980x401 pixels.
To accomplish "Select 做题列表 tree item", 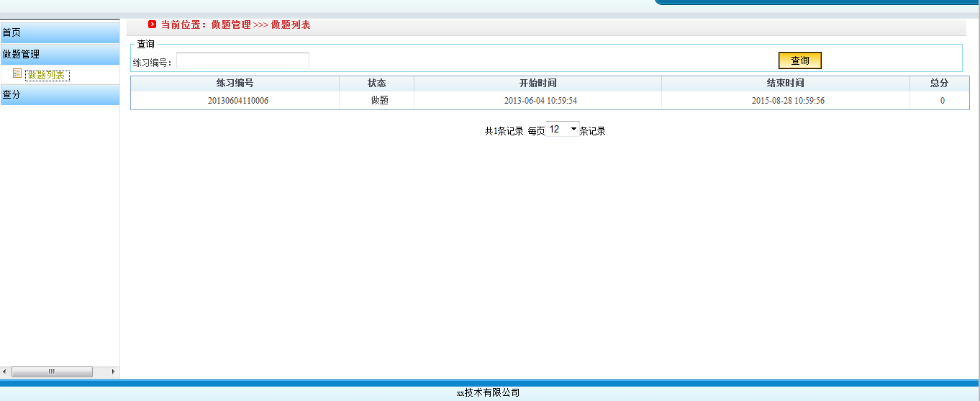I will pos(47,75).
